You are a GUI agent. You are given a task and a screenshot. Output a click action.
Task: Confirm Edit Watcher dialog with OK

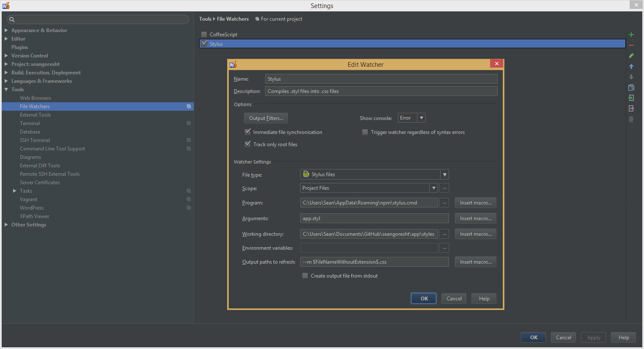pyautogui.click(x=424, y=298)
